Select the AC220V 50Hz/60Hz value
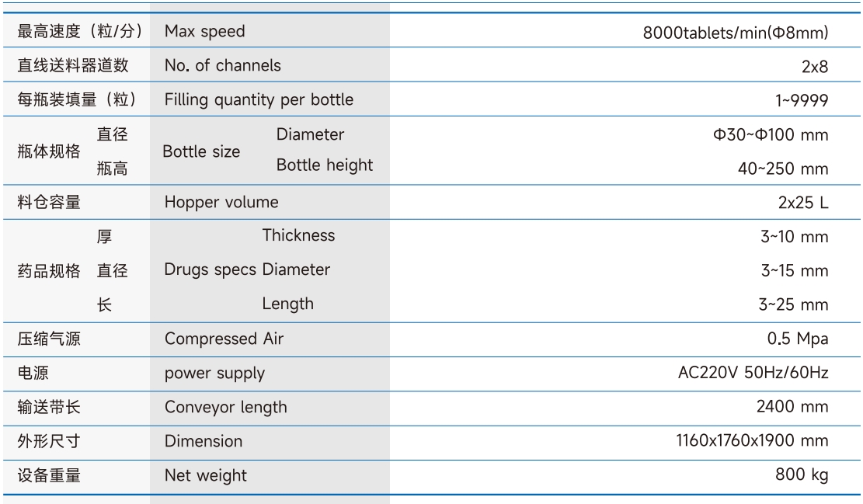863x504 pixels. tap(753, 373)
